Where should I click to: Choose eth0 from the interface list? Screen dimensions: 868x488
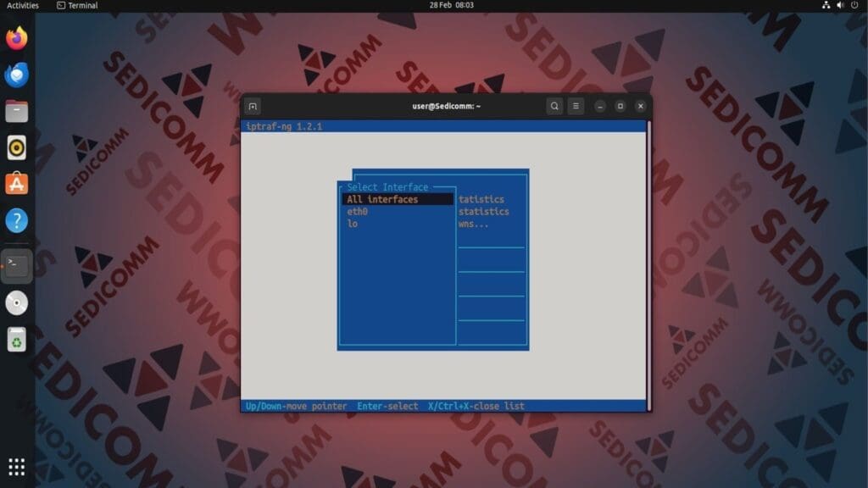(356, 211)
